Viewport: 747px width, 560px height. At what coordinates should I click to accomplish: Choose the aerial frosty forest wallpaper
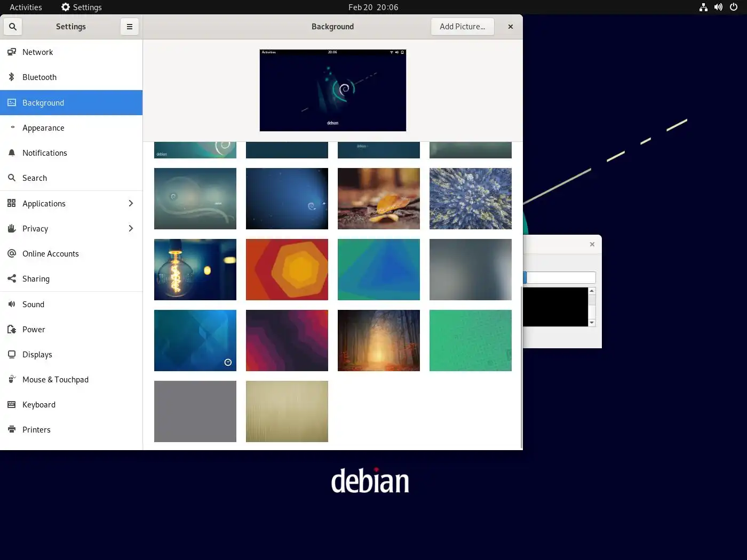[471, 198]
